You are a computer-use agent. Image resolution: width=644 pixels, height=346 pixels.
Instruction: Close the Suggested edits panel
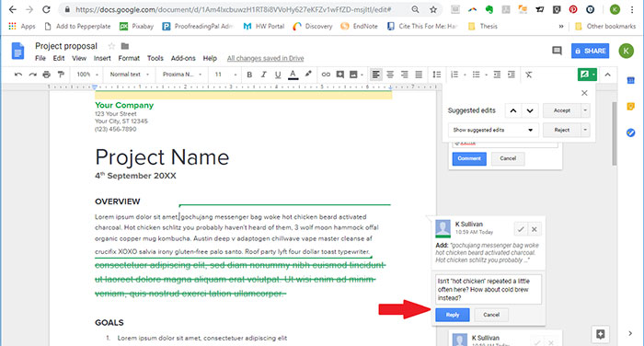coord(584,93)
